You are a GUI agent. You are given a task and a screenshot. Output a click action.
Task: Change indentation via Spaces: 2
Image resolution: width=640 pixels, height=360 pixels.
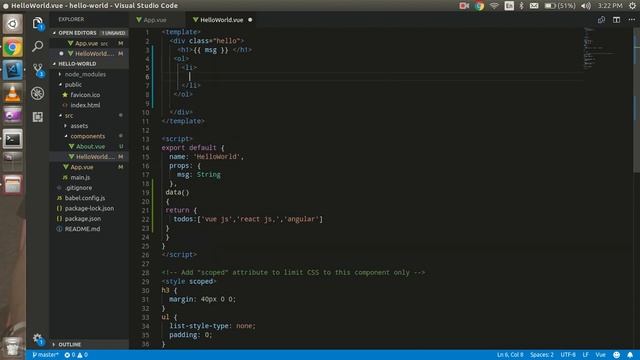[x=542, y=355]
